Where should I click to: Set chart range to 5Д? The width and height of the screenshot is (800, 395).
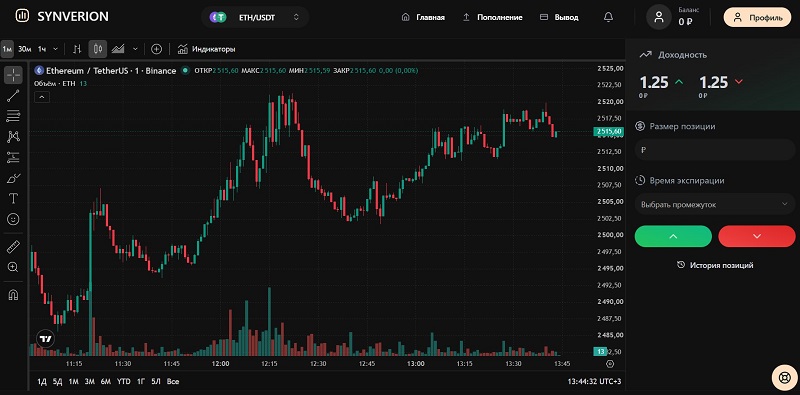point(58,382)
